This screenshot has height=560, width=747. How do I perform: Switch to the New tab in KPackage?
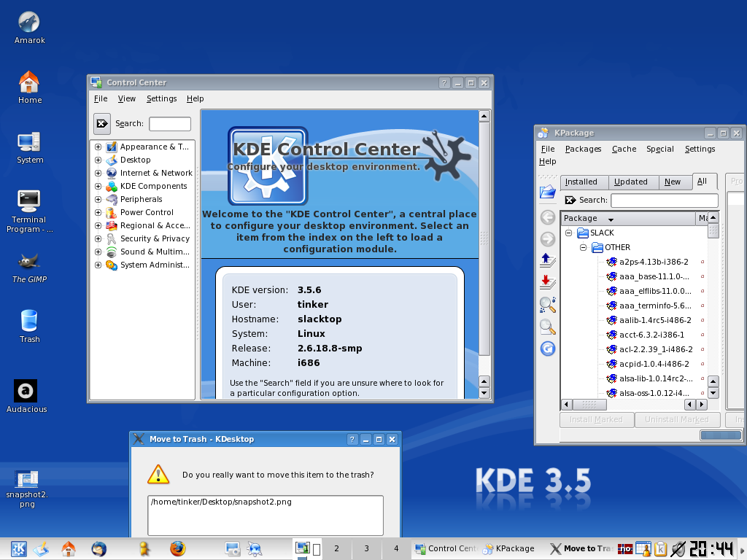point(675,182)
